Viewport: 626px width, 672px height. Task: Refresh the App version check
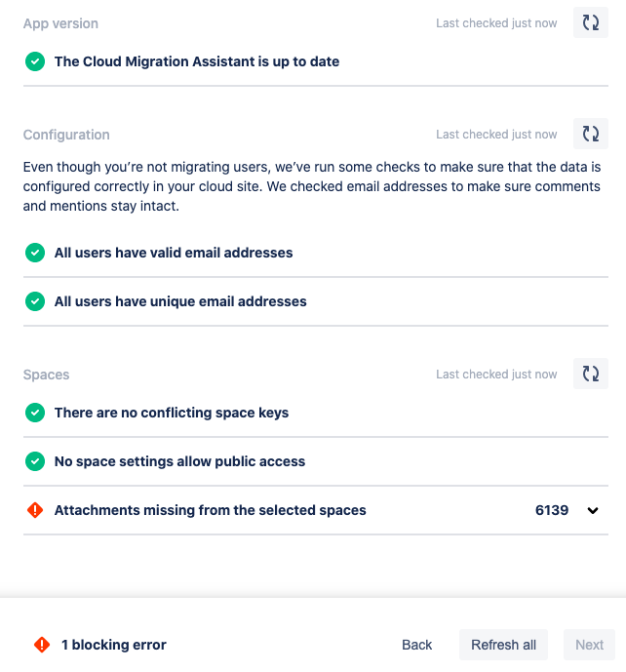coord(591,22)
